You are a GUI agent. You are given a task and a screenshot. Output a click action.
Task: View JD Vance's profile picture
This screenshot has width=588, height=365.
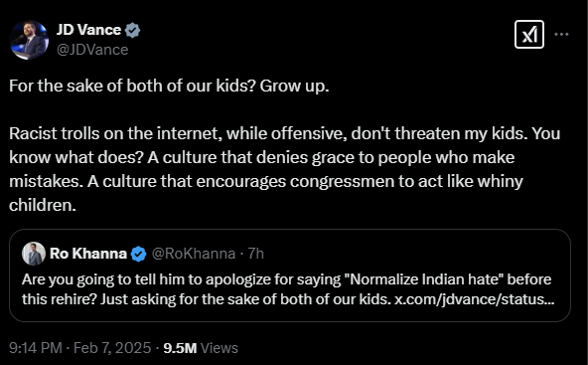pos(29,40)
